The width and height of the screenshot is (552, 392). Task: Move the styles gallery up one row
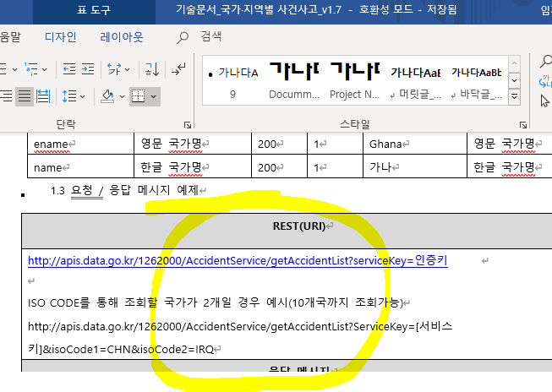[x=514, y=63]
